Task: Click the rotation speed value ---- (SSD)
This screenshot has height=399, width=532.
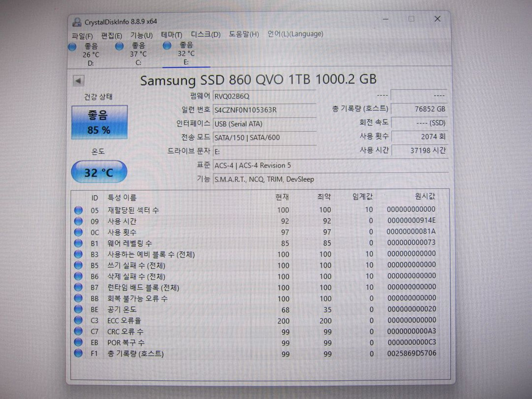Action: [x=419, y=123]
